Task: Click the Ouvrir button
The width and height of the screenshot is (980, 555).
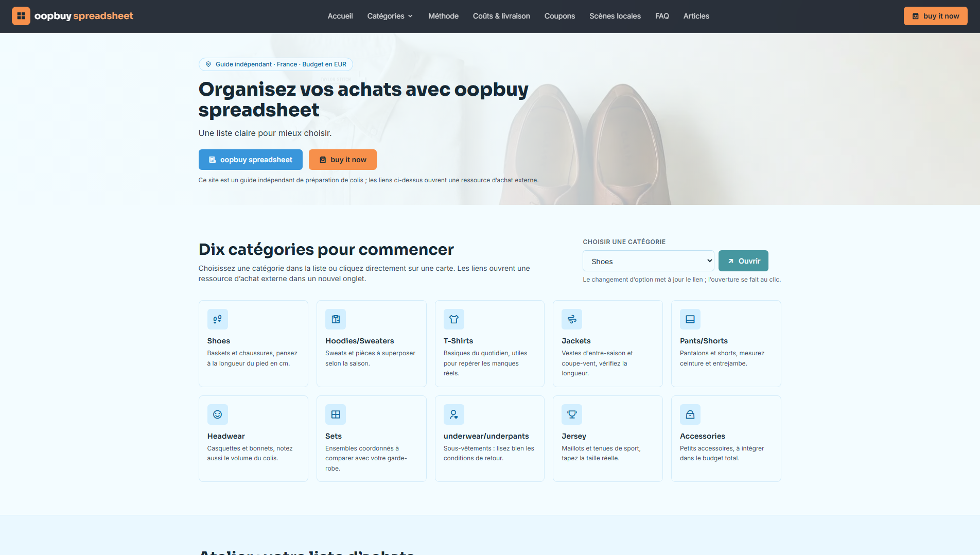Action: (743, 261)
